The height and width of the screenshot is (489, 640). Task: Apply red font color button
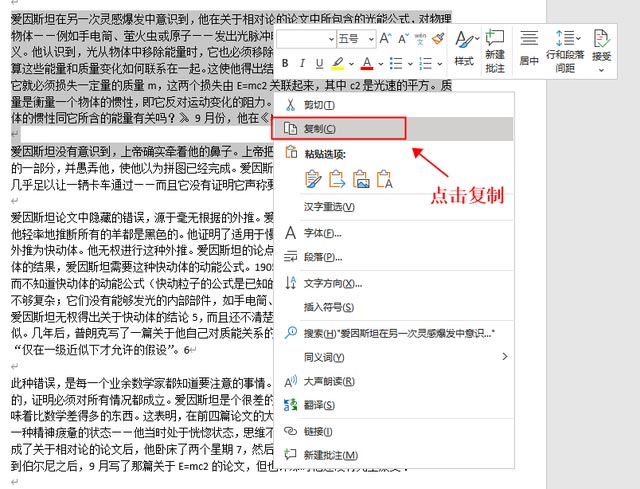click(x=367, y=63)
